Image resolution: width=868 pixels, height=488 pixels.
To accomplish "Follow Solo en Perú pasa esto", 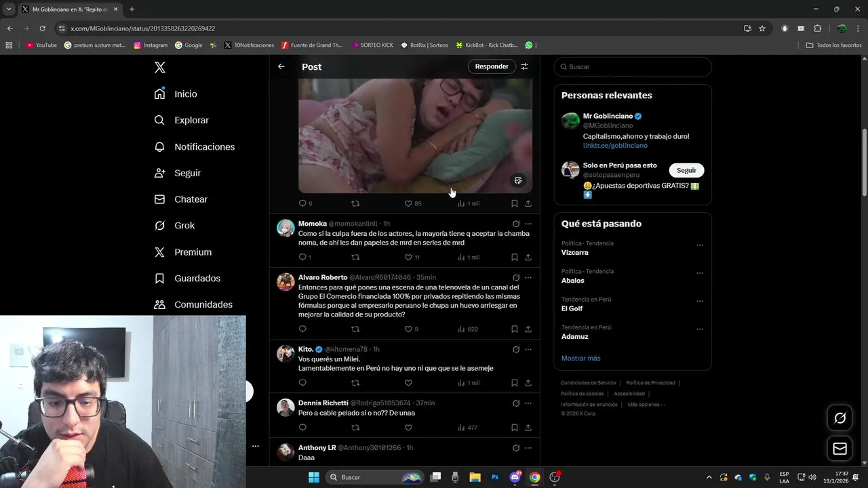I will (686, 170).
